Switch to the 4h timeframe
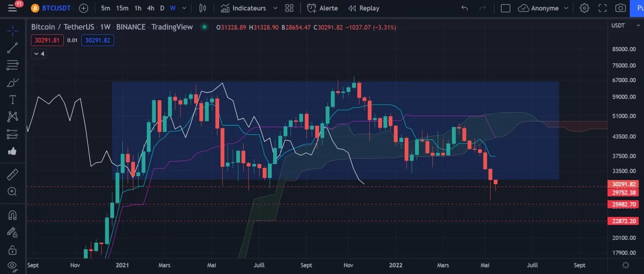The width and height of the screenshot is (644, 274). point(151,8)
